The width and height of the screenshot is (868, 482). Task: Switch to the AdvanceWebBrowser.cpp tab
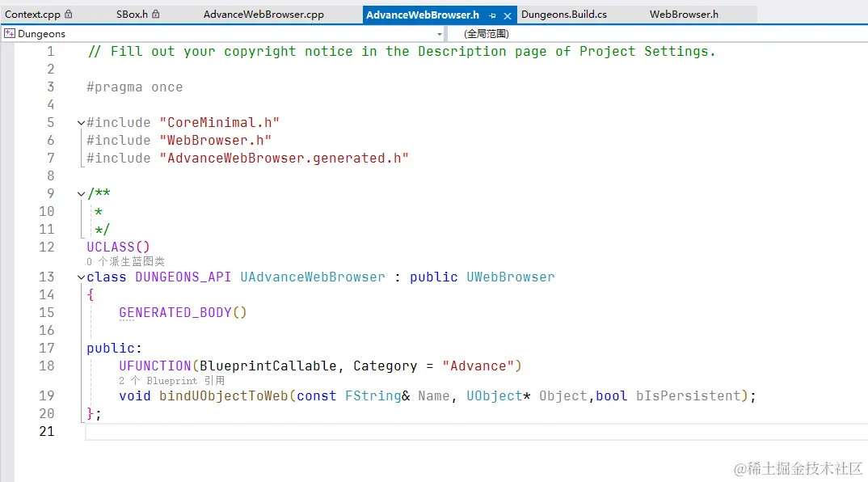(263, 14)
